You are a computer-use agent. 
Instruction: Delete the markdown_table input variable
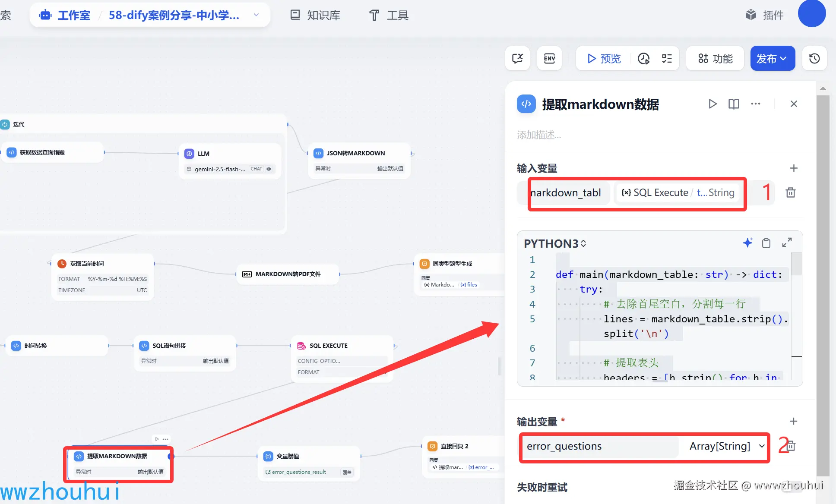pyautogui.click(x=790, y=192)
